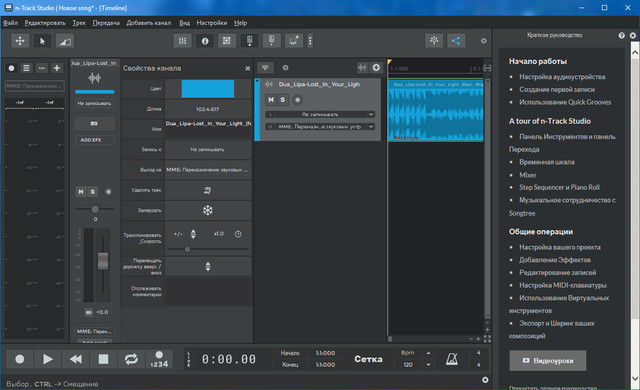Screen dimensions: 640x390
Task: Click the Dua_Lipa audio waveform clip
Action: pyautogui.click(x=436, y=111)
